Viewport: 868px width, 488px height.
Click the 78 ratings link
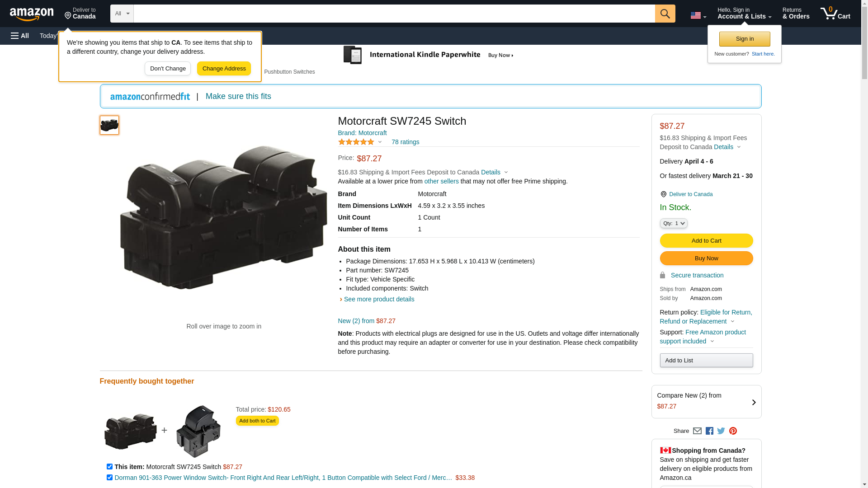click(405, 142)
